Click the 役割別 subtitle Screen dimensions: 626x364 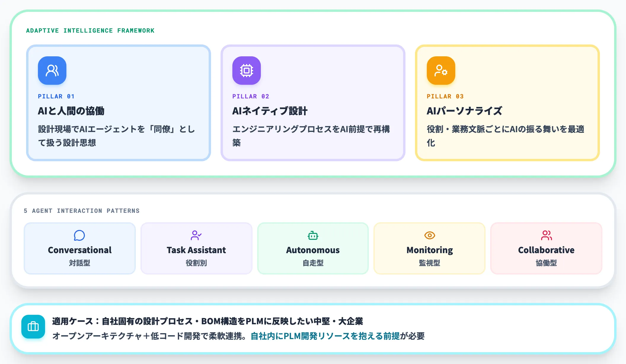coord(196,263)
